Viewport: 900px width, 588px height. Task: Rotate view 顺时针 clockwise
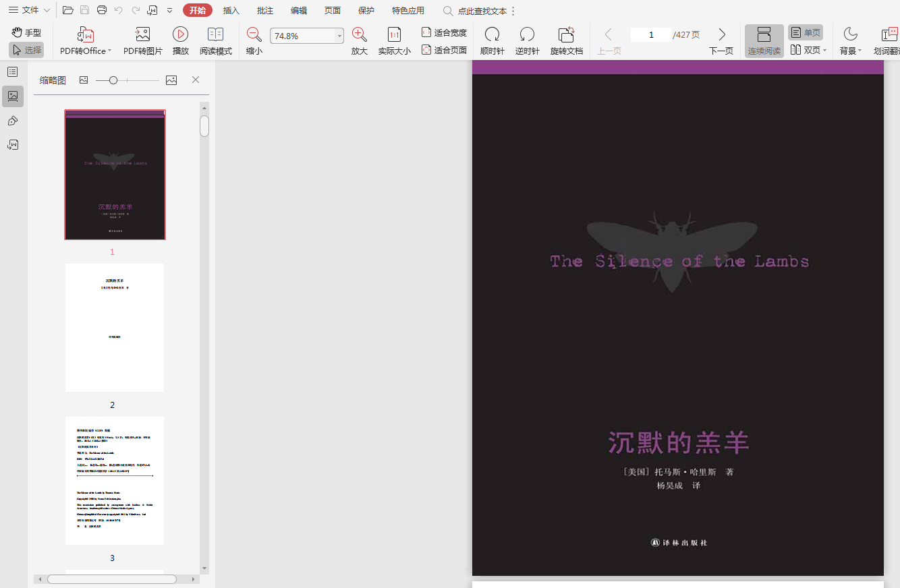pyautogui.click(x=493, y=41)
